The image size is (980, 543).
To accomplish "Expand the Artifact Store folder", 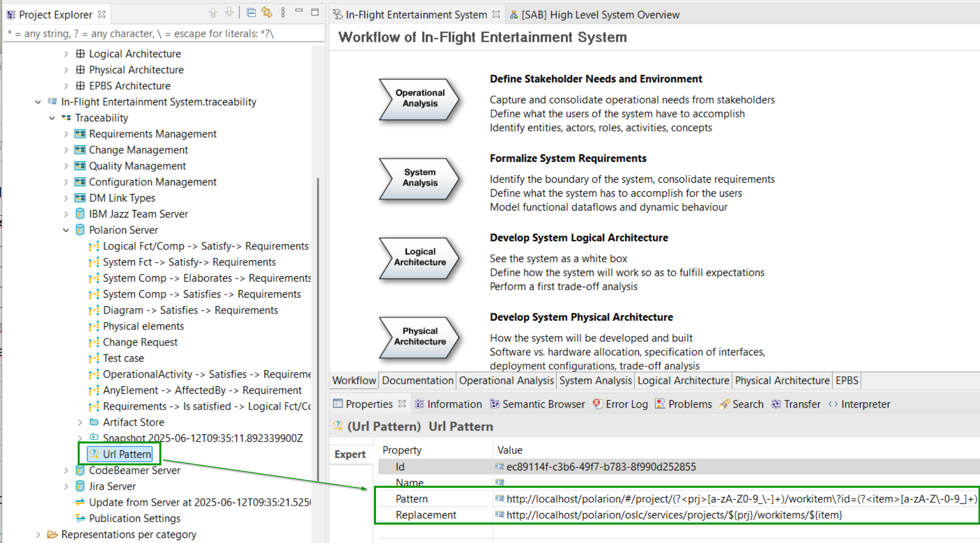I will 80,422.
